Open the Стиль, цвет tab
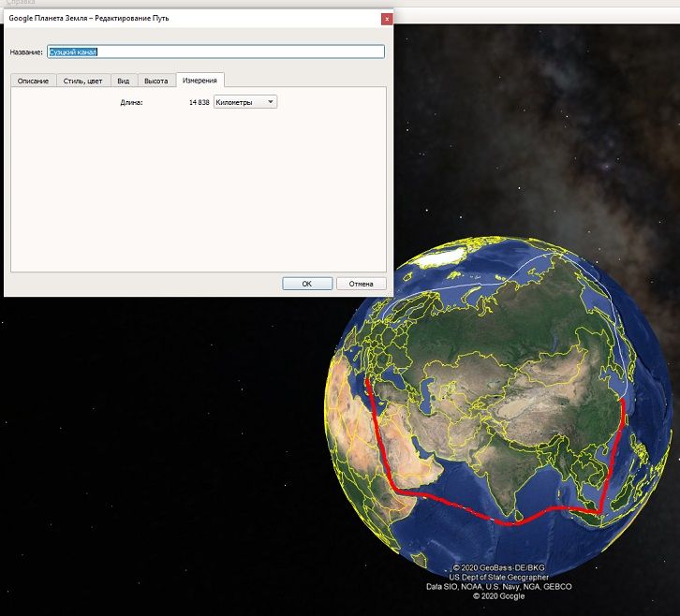Viewport: 680px width, 616px height. [x=82, y=81]
